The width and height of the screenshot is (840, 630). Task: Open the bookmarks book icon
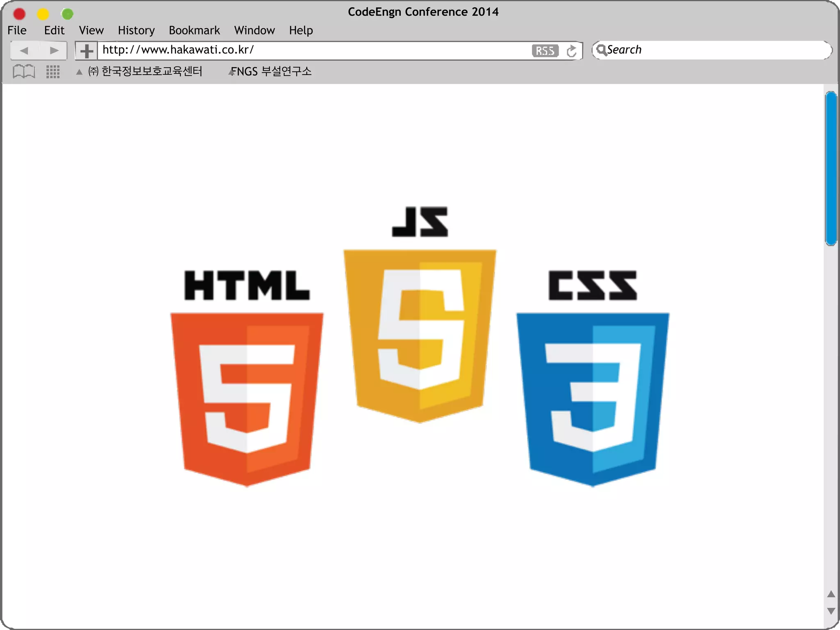[24, 71]
